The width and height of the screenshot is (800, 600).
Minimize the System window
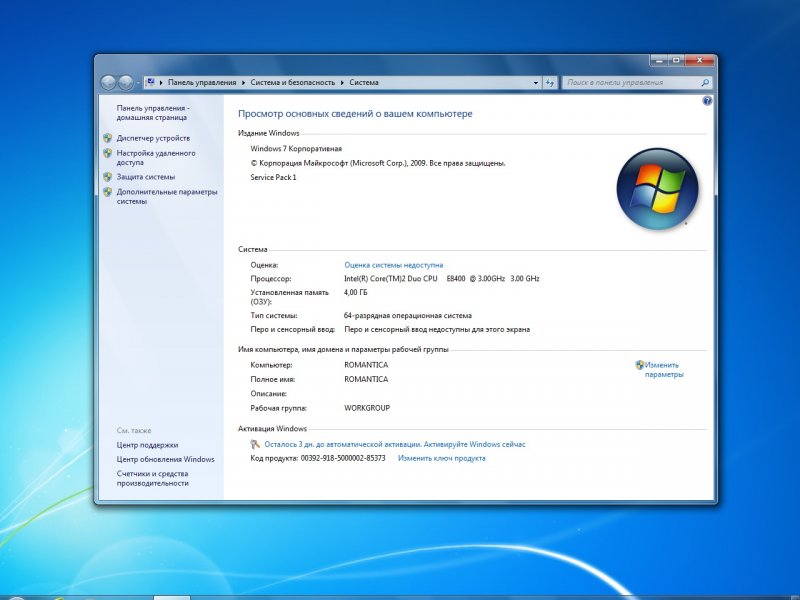(x=659, y=60)
